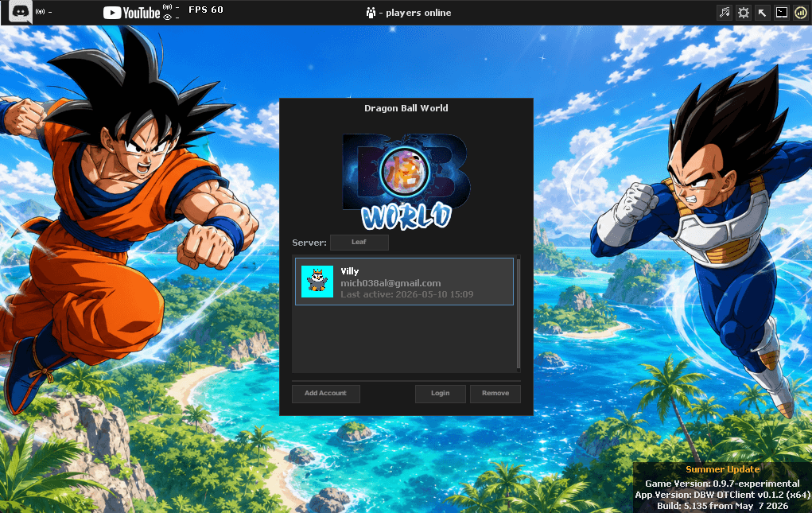Click the 'mich038al@gmail.com' email text
Viewport: 812px width, 513px height.
[391, 283]
